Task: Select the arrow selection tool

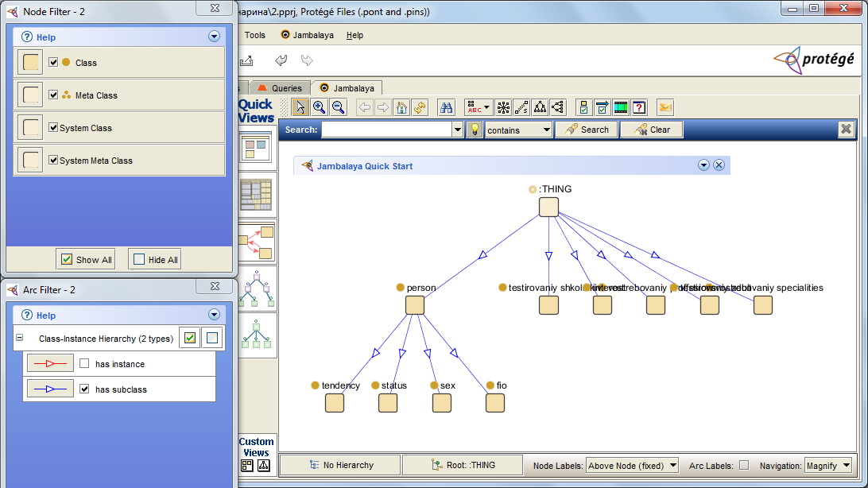Action: (300, 107)
